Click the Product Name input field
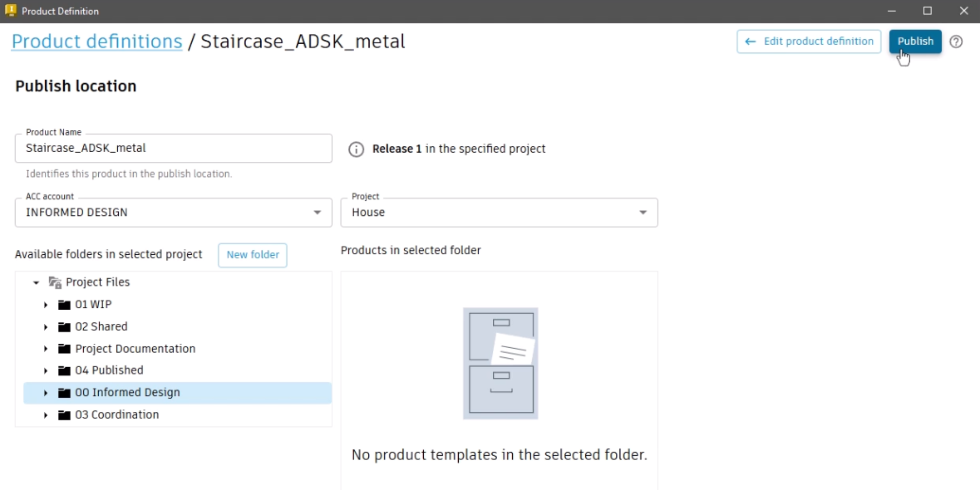This screenshot has width=980, height=490. 173,149
